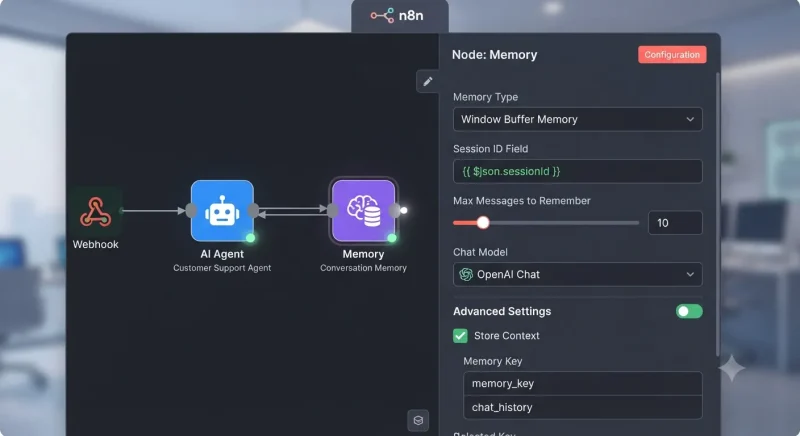This screenshot has width=800, height=436.
Task: Uncheck the Store Context checkbox
Action: click(x=460, y=336)
